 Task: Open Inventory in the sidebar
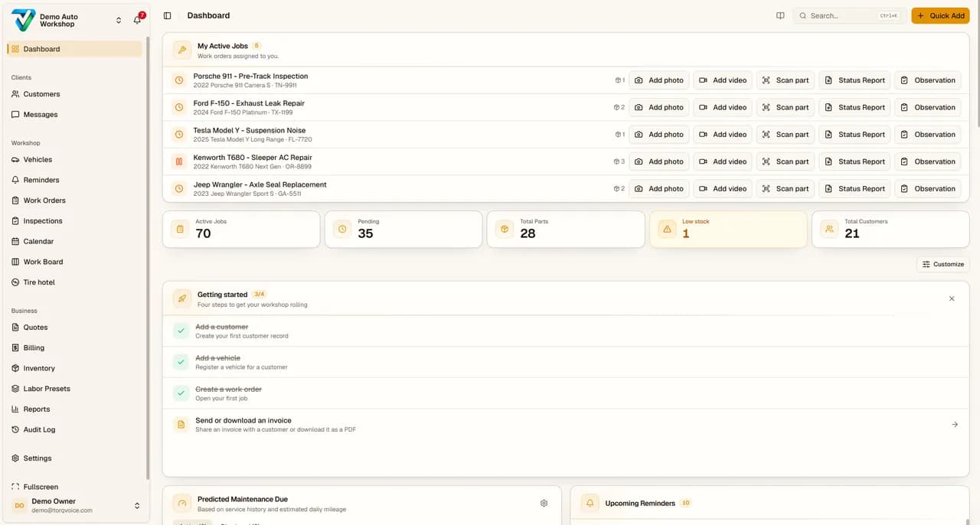coord(74,368)
